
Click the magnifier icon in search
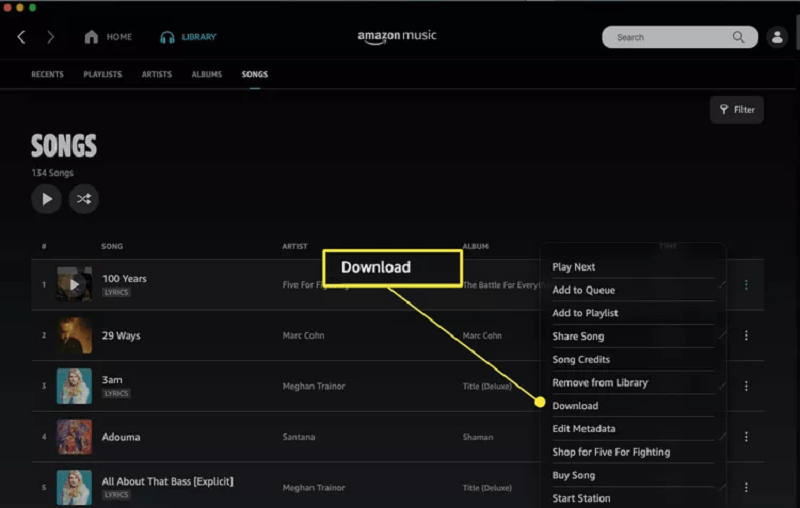pos(738,37)
